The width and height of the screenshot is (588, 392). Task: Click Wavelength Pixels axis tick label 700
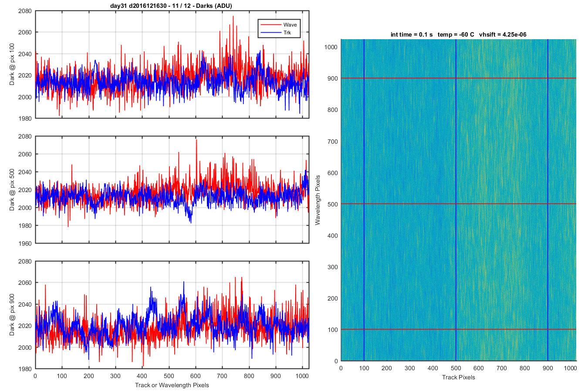tap(333, 142)
